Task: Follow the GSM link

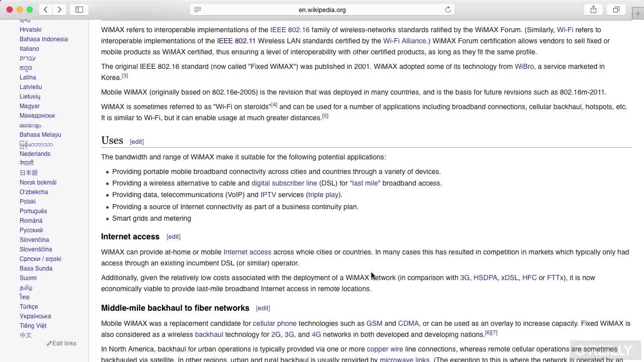Action: (374, 323)
